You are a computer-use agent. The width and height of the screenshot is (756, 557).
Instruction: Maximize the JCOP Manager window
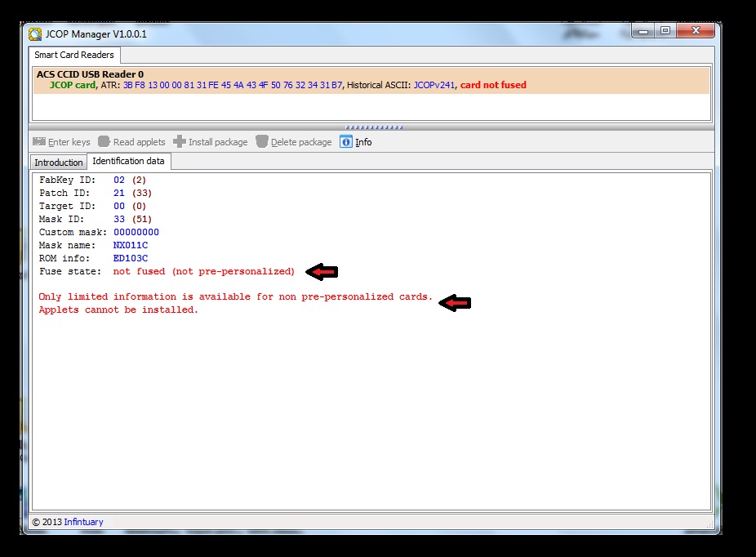[665, 31]
